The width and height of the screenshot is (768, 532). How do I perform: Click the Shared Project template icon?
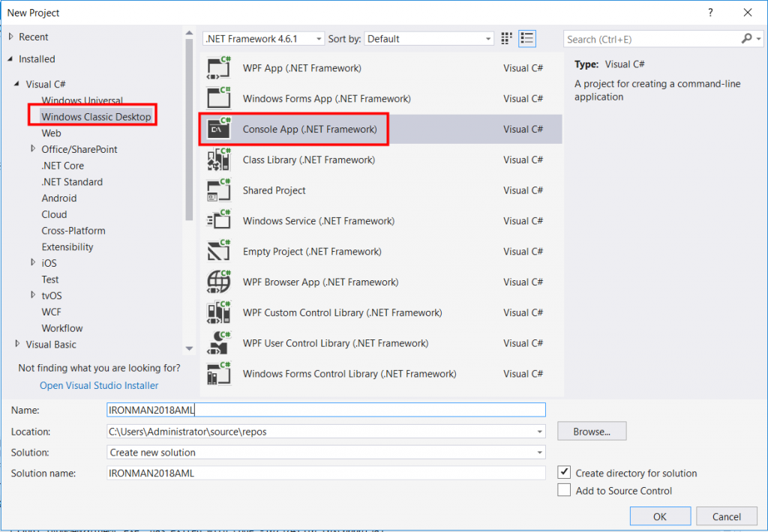point(218,190)
